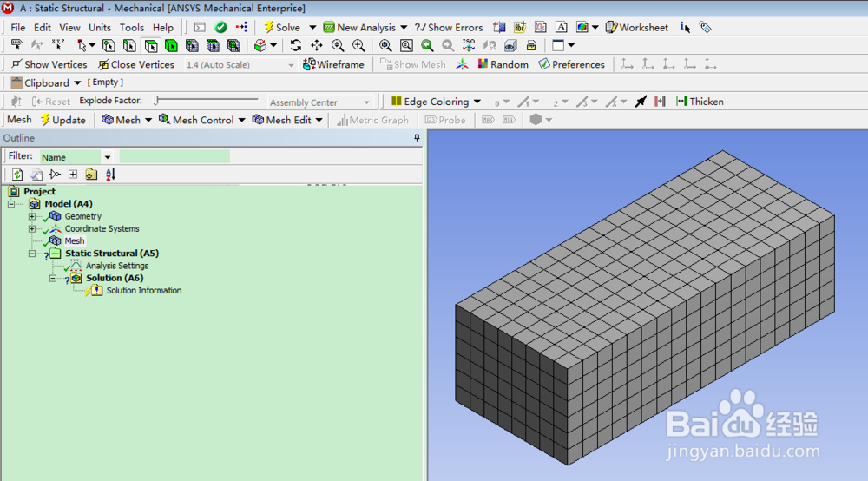Screen dimensions: 868x481
Task: Open the Filter Name combo box
Action: (76, 157)
